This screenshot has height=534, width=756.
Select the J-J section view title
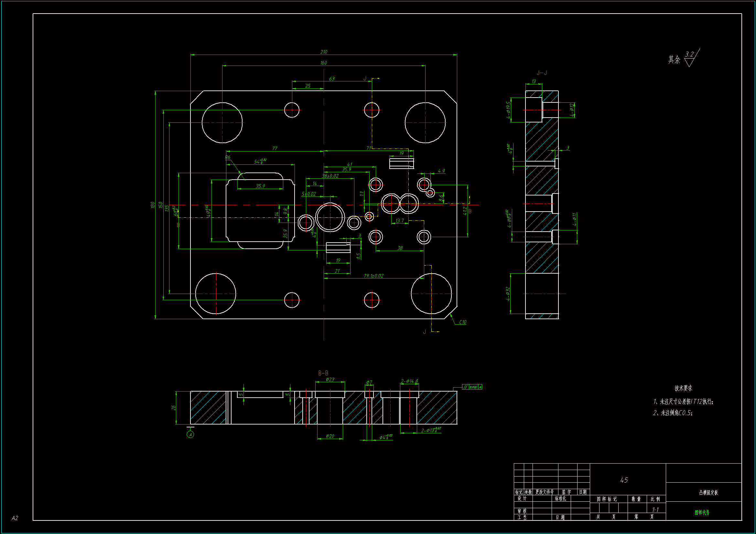[x=541, y=73]
